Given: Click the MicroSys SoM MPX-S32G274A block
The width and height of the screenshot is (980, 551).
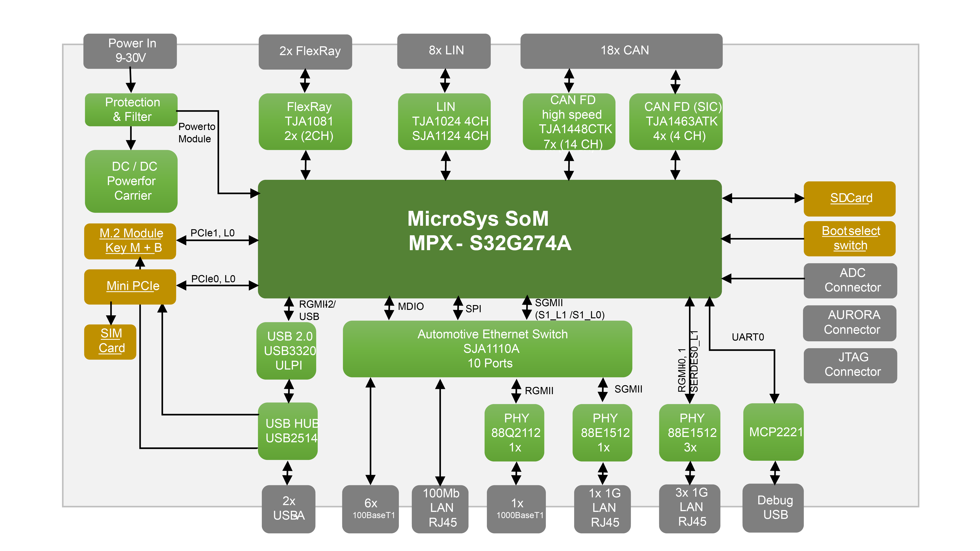Looking at the screenshot, I should [490, 239].
